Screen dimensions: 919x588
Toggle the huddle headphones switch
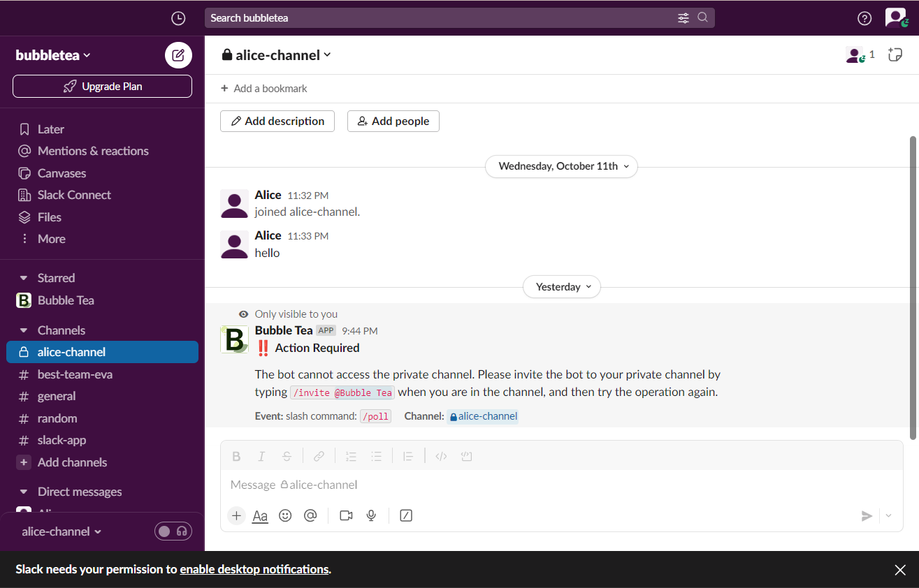tap(173, 531)
